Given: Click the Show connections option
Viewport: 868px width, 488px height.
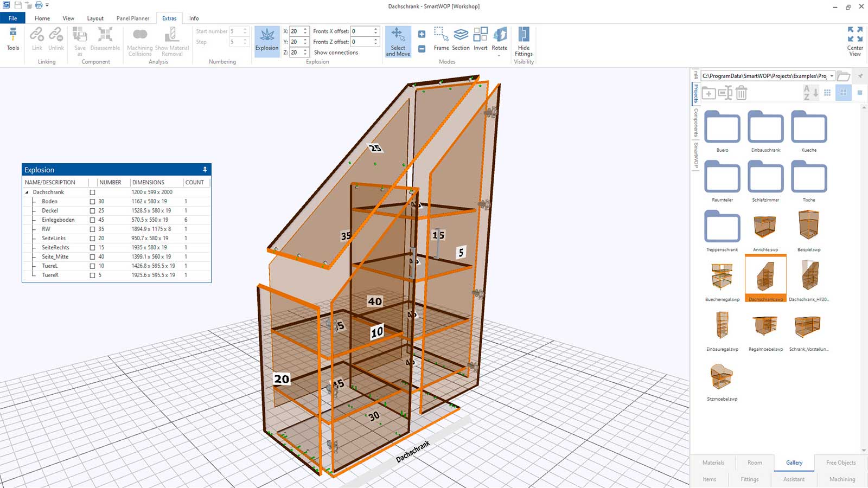Looking at the screenshot, I should (336, 53).
